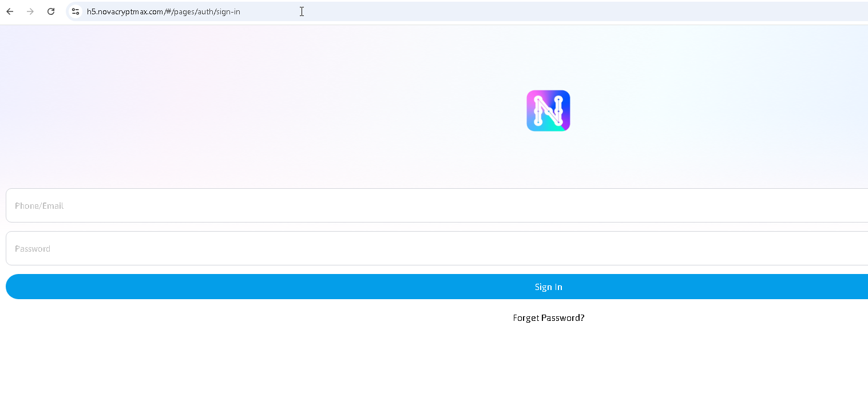Reload the sign-in page

pyautogui.click(x=51, y=11)
